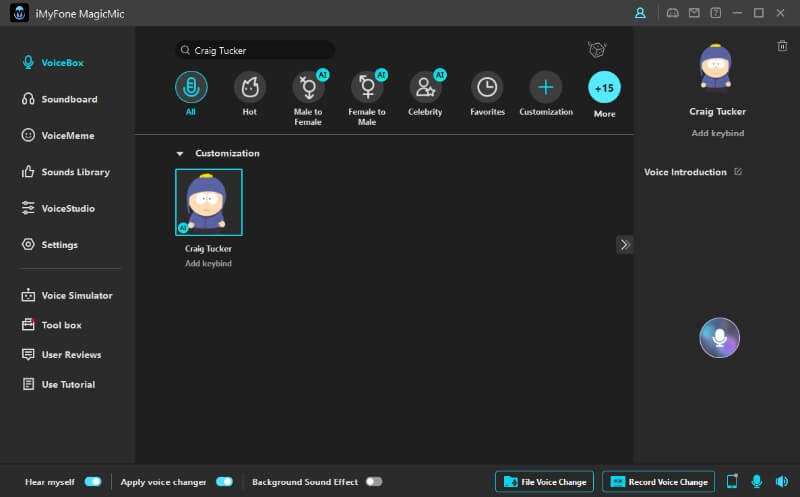Show +15 More categories
Viewport: 800px width, 497px height.
(604, 87)
